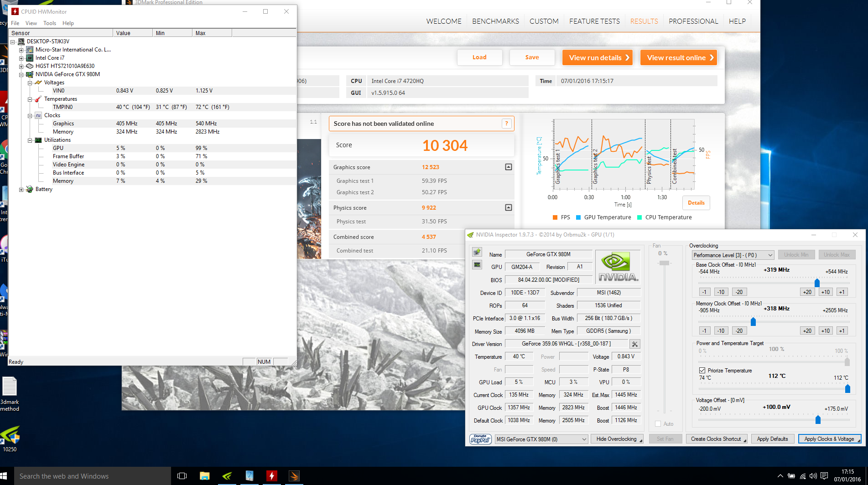Image resolution: width=868 pixels, height=485 pixels.
Task: Click the Search the web and Windows box
Action: pos(93,476)
